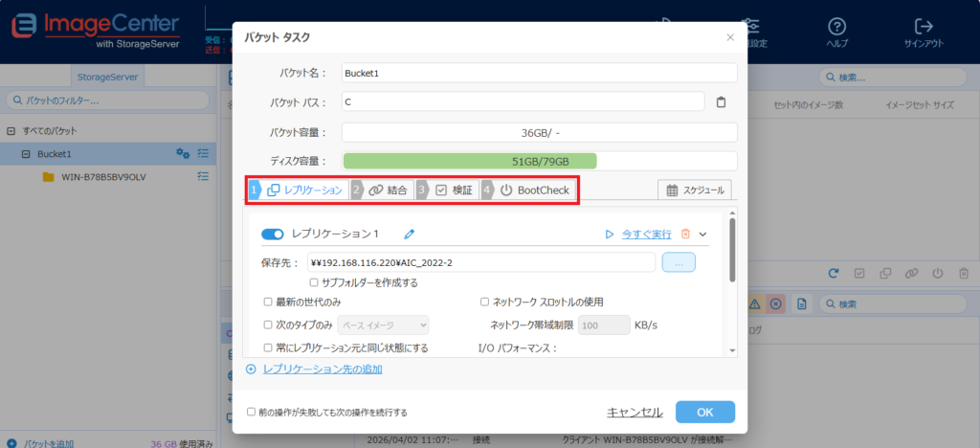Toggle the レプリケーション 1 enable switch
The height and width of the screenshot is (448, 980).
[x=273, y=233]
